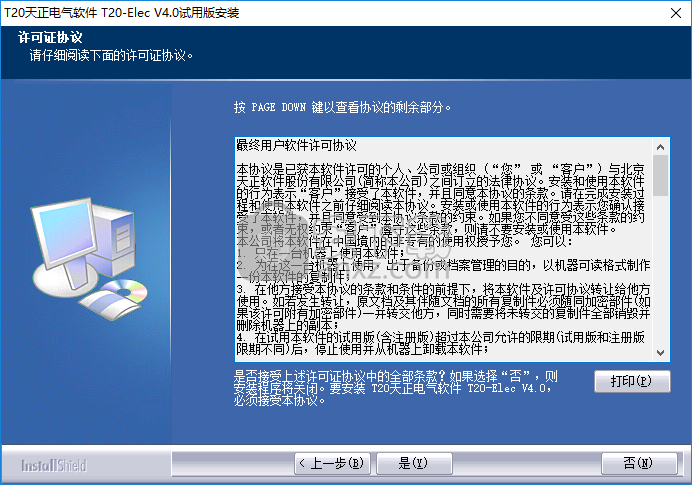The image size is (692, 485).
Task: Print the license with the 打印(P) button
Action: (x=632, y=381)
